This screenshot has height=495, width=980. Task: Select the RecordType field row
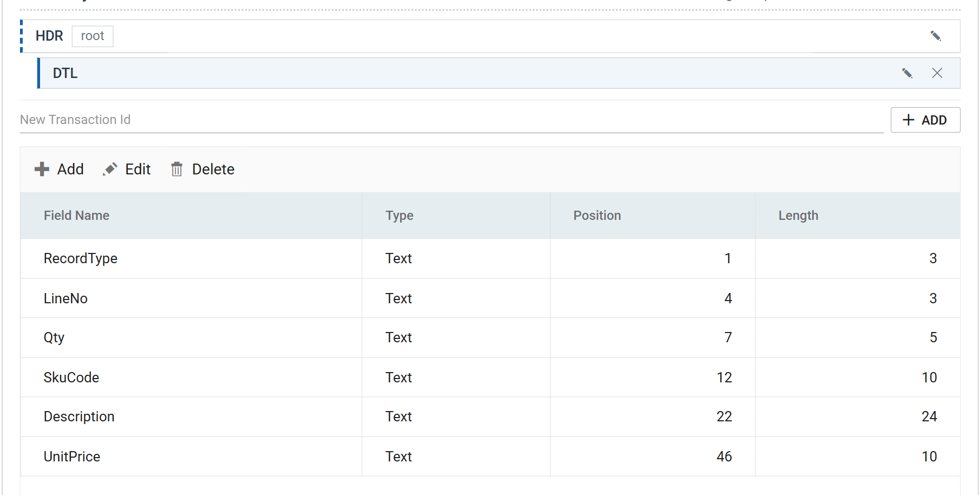[x=491, y=259]
